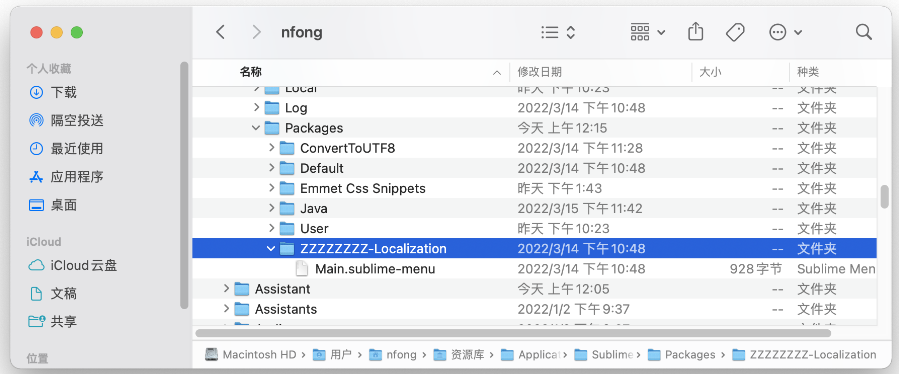Click the 今天 上午12:15 date for Packages
This screenshot has width=899, height=374.
562,128
